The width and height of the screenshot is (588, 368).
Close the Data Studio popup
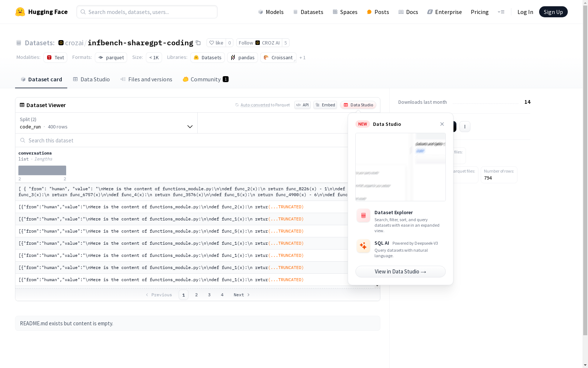[x=442, y=124]
